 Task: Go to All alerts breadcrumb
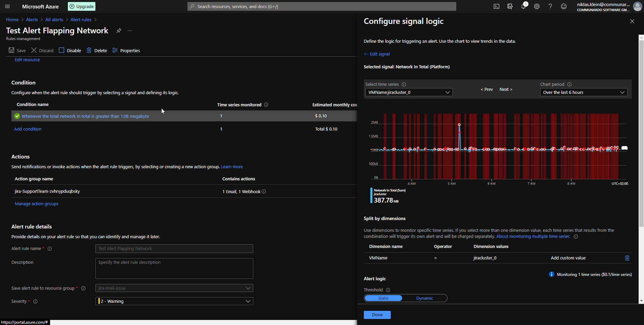coord(54,20)
